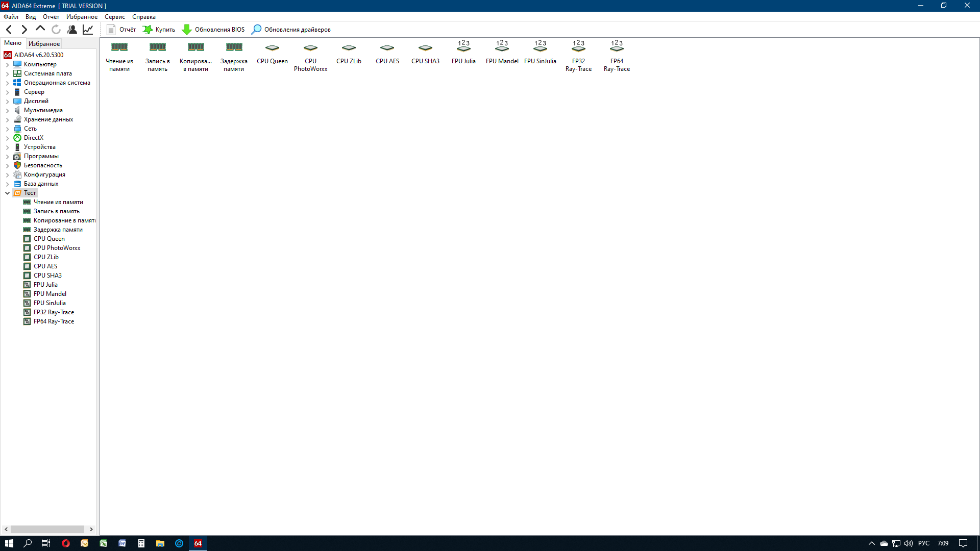Click the Обновления BIOS button
The width and height of the screenshot is (980, 551).
pyautogui.click(x=213, y=30)
